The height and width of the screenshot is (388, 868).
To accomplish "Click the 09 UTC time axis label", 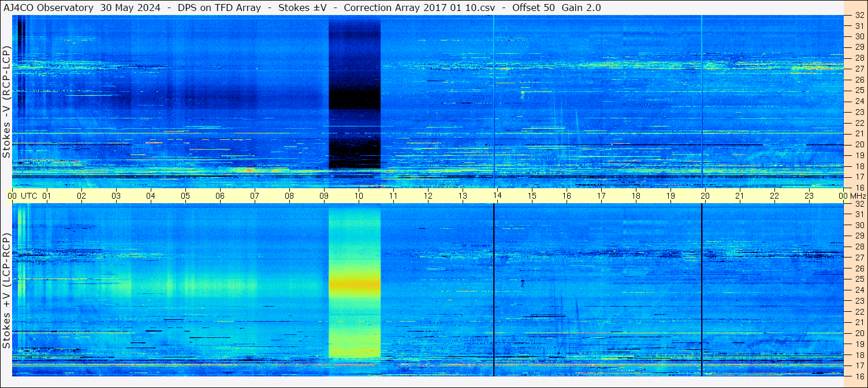I will coord(324,196).
